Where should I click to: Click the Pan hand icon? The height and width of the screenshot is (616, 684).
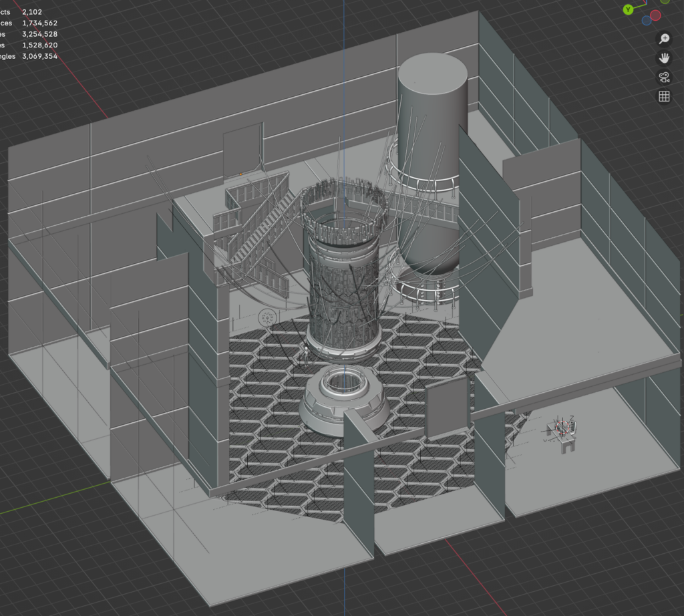(x=664, y=58)
